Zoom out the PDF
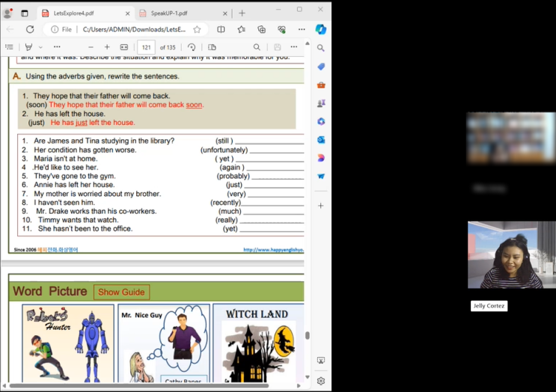The image size is (556, 392). tap(91, 47)
